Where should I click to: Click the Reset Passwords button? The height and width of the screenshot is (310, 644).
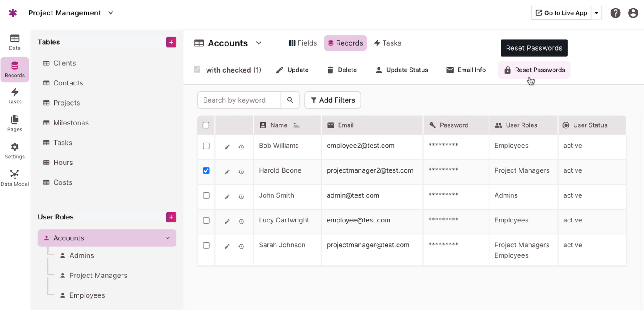point(534,70)
